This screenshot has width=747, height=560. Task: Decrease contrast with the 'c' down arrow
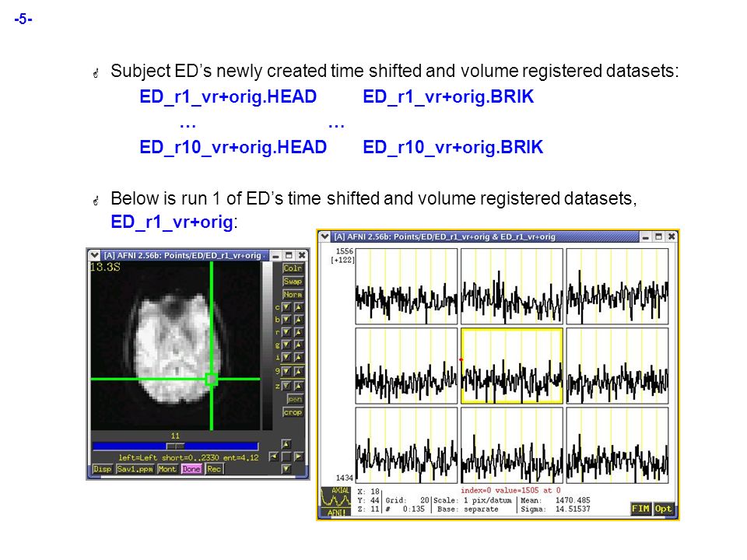click(x=286, y=307)
